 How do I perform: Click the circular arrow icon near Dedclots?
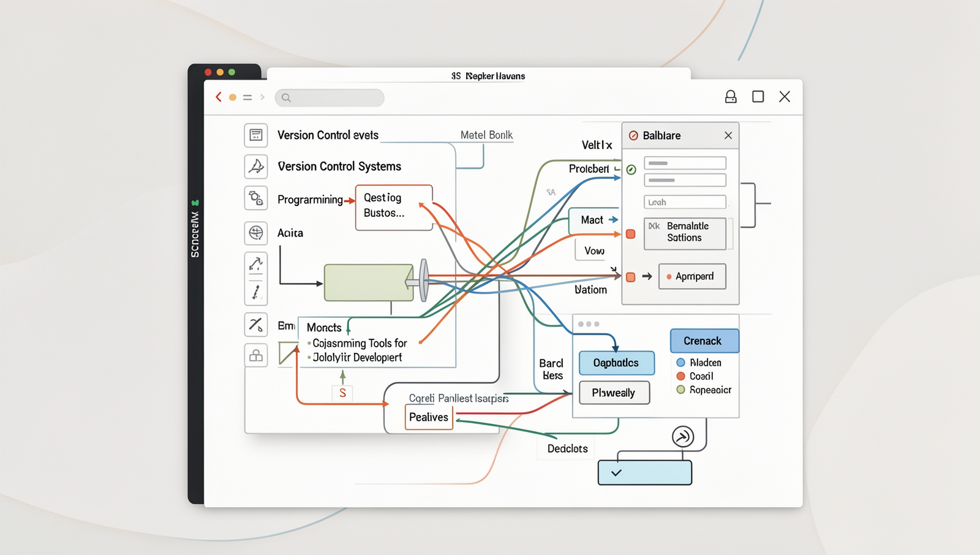(x=683, y=437)
